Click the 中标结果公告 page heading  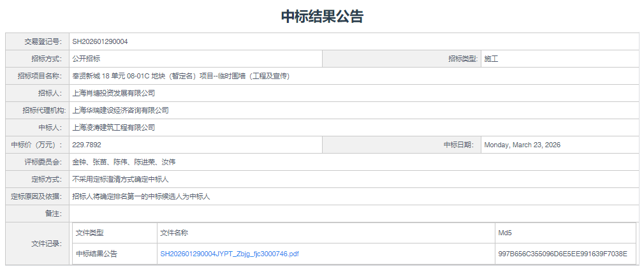click(322, 17)
